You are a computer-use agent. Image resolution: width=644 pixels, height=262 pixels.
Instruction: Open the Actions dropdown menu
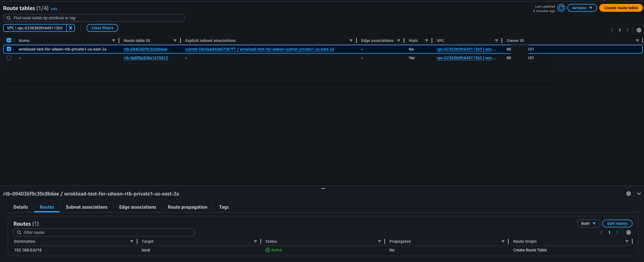pos(582,8)
